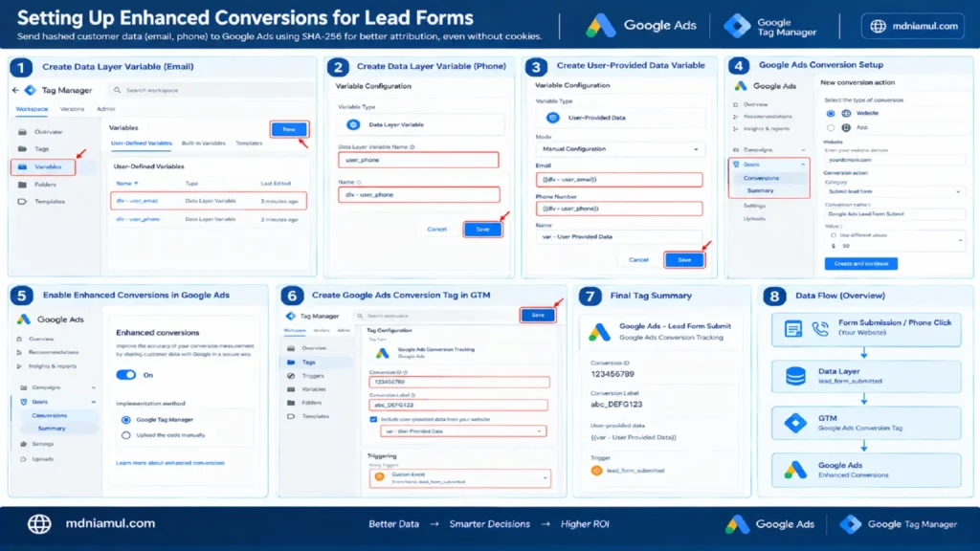Select the Website radio button in step 4
The height and width of the screenshot is (551, 980).
[830, 114]
